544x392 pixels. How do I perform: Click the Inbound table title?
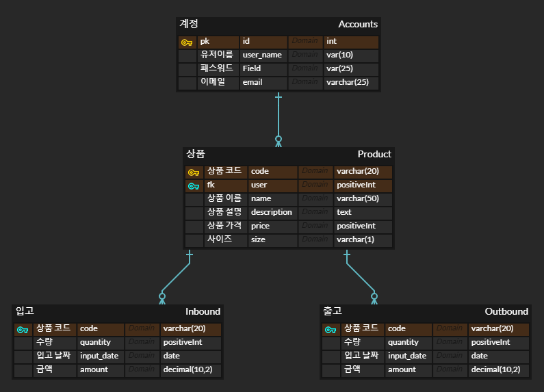pyautogui.click(x=203, y=311)
